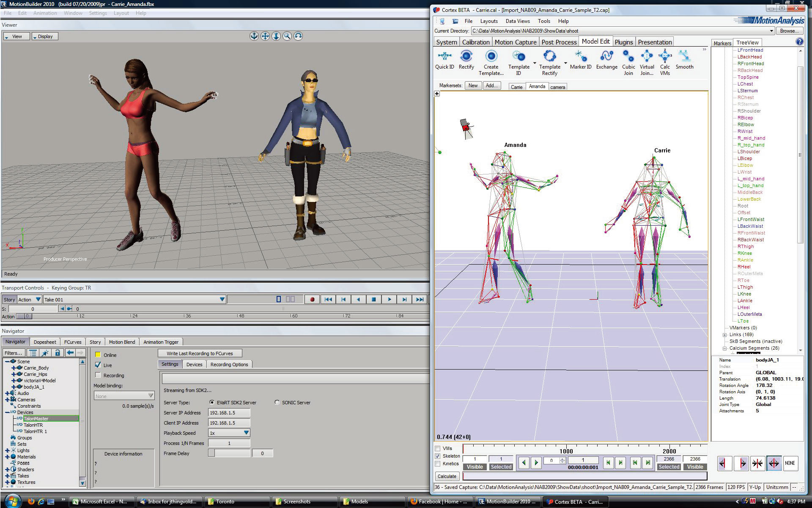Open the Animation menu in MotionBuilder

(45, 13)
